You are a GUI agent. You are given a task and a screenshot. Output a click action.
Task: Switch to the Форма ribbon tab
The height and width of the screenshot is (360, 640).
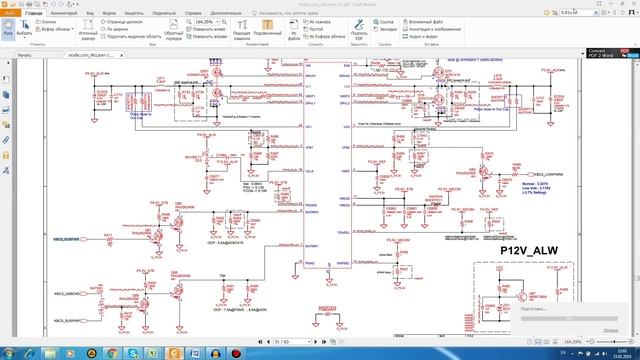point(109,13)
